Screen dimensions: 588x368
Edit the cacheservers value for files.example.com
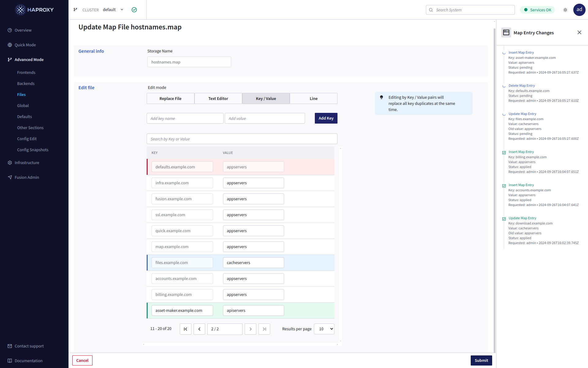pyautogui.click(x=254, y=263)
